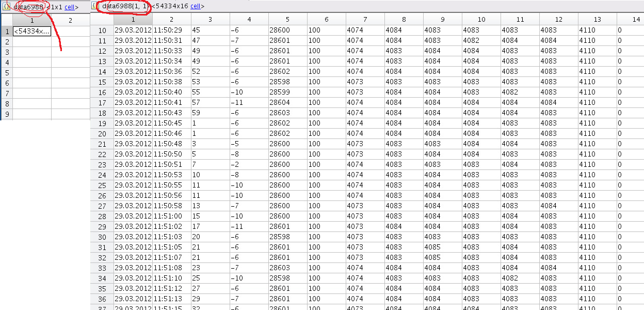Image resolution: width=644 pixels, height=310 pixels.
Task: Click column 2 header in left panel
Action: point(71,20)
